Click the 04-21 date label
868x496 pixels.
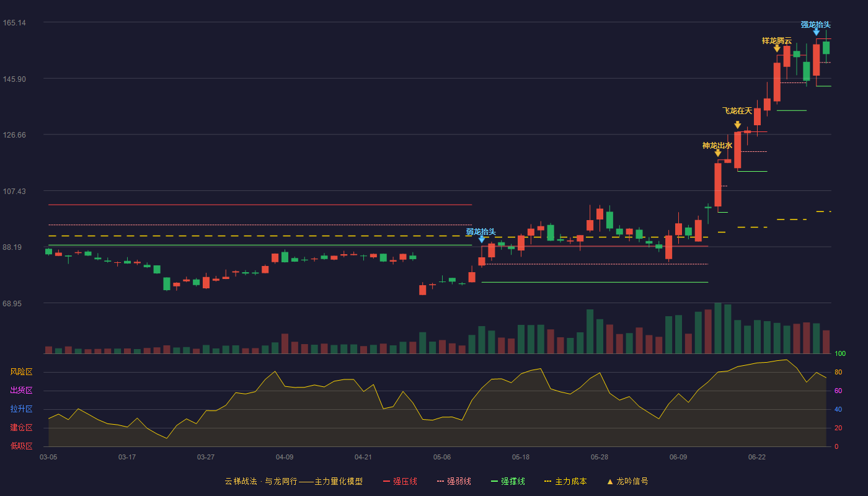coord(363,457)
